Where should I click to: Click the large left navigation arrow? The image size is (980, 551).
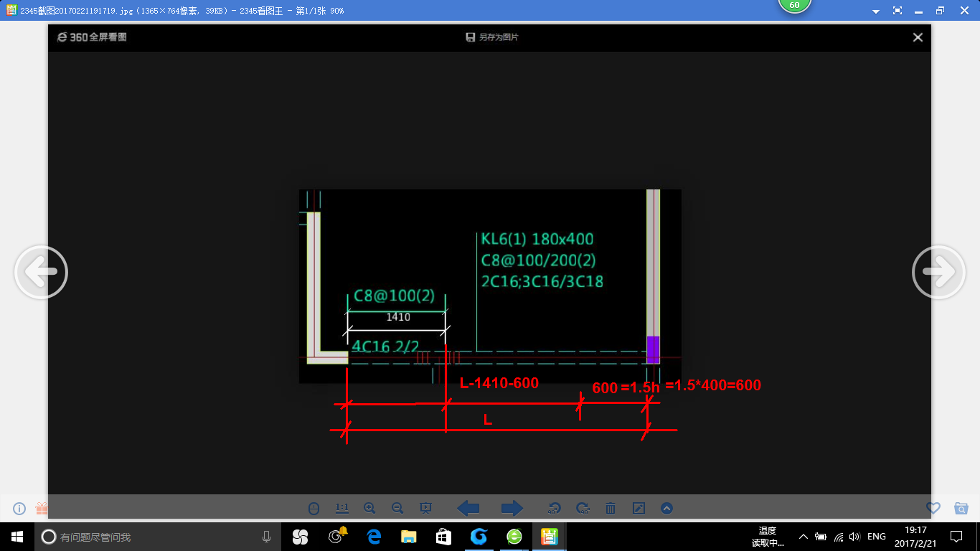tap(41, 272)
